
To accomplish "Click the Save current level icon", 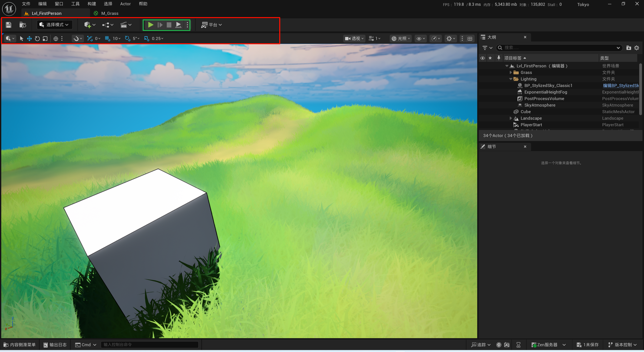I will 9,25.
